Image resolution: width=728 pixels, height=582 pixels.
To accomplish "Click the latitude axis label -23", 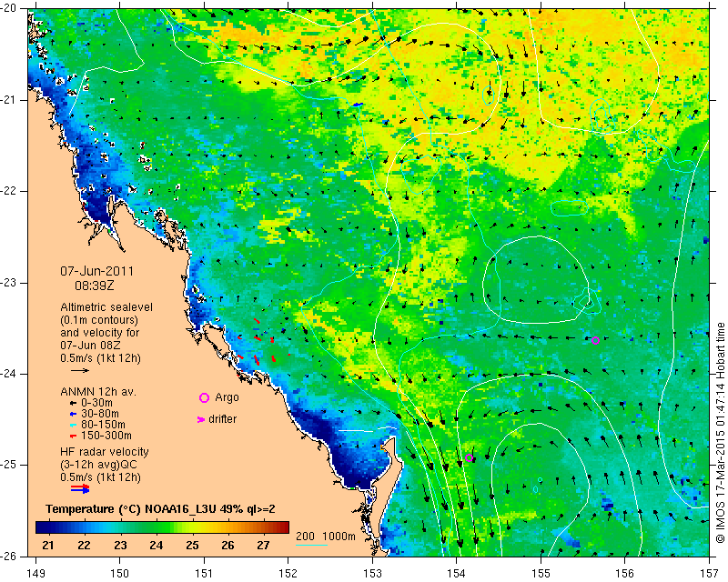I will pos(8,283).
